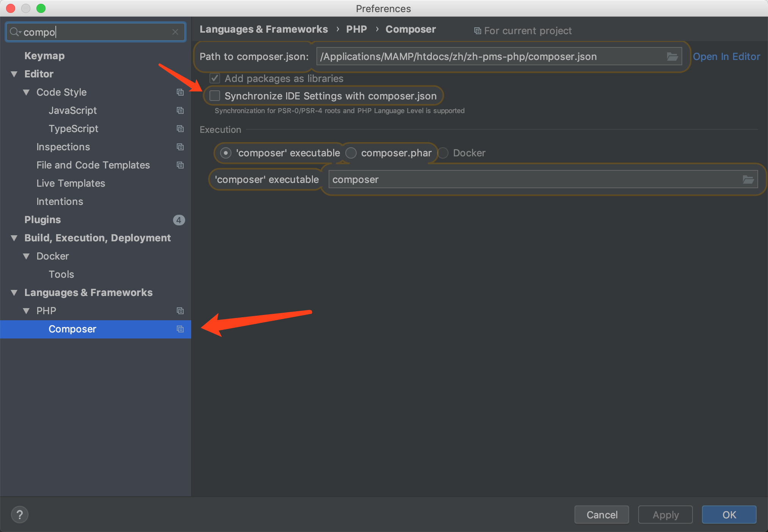Select the composer.phar radio button
The image size is (768, 532).
(x=351, y=153)
